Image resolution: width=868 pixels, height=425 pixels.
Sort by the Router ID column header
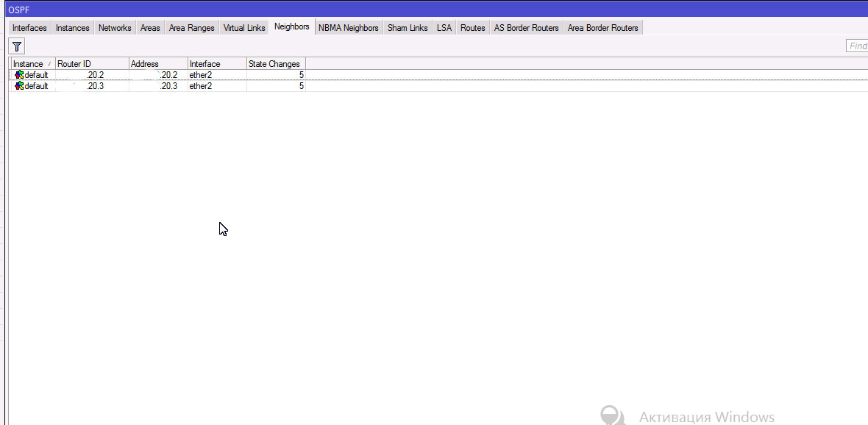point(92,64)
